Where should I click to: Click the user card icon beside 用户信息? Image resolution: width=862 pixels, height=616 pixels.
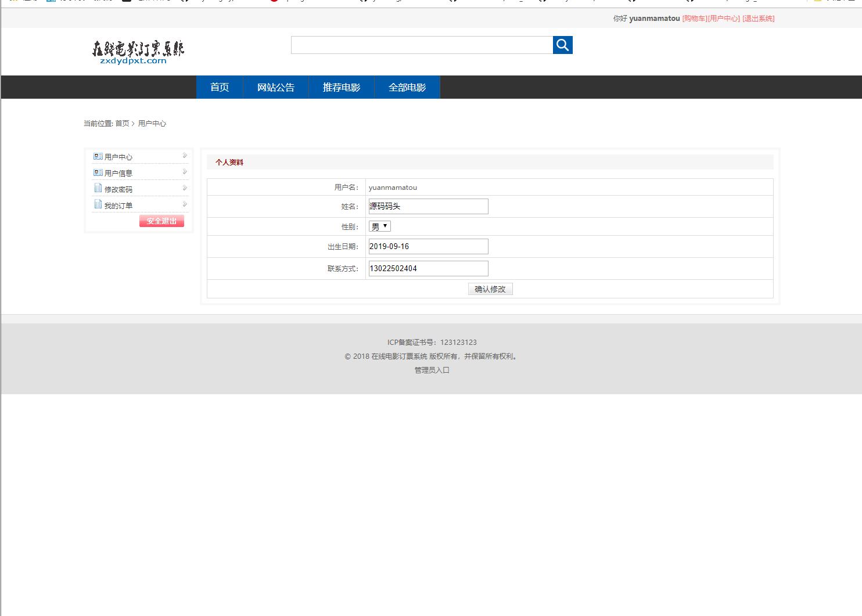pos(98,172)
